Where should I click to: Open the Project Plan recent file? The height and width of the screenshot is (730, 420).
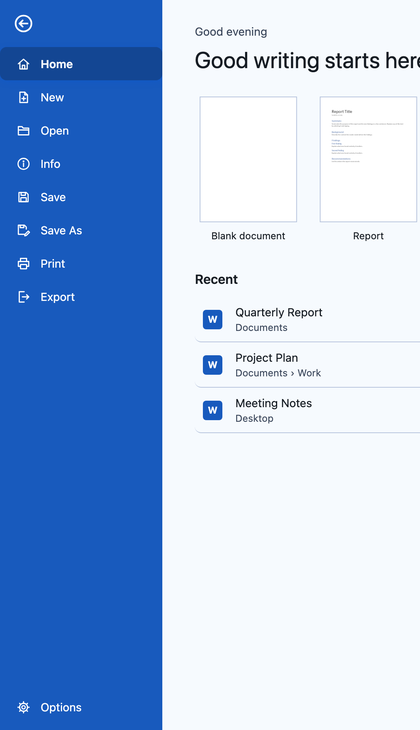click(x=307, y=365)
